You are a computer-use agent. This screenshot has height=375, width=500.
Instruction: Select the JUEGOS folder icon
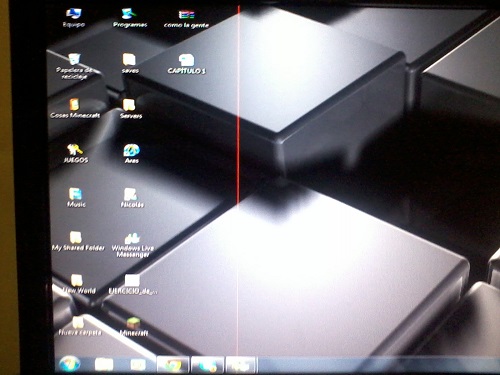tap(75, 153)
